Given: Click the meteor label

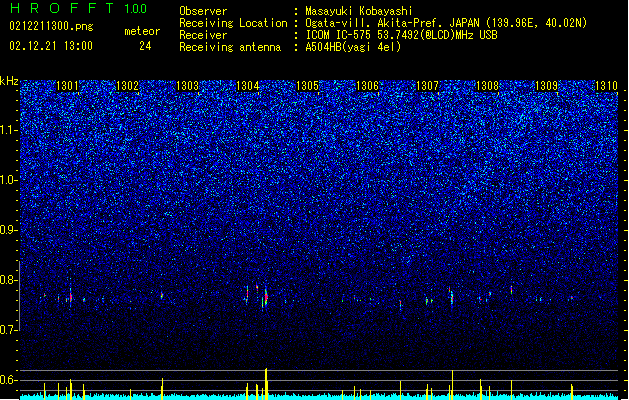Looking at the screenshot, I should click(x=142, y=31).
